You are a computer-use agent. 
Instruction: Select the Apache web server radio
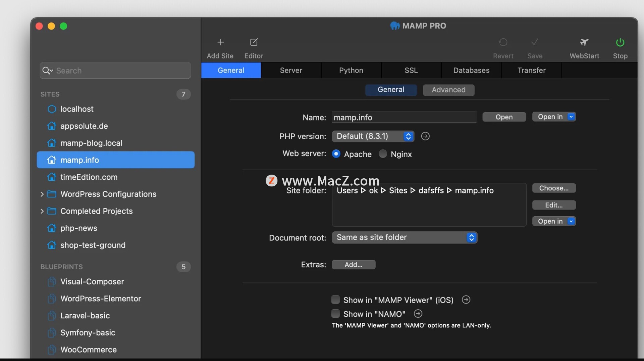(336, 154)
